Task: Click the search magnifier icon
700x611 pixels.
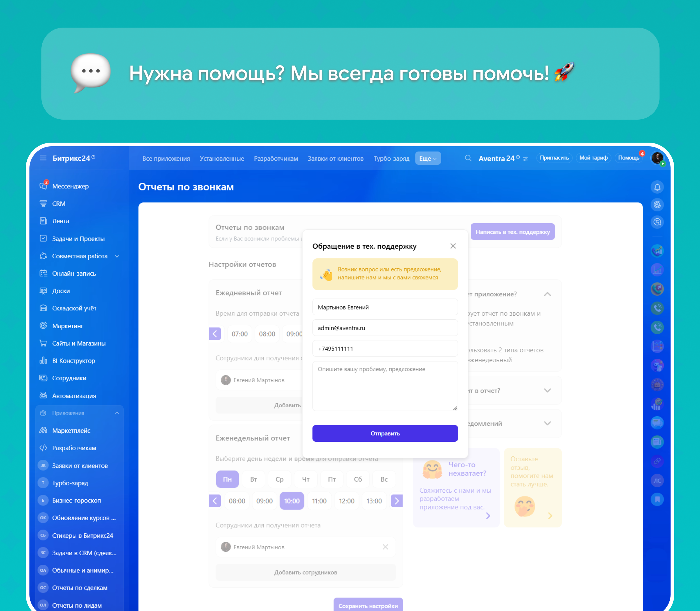Action: coord(468,158)
